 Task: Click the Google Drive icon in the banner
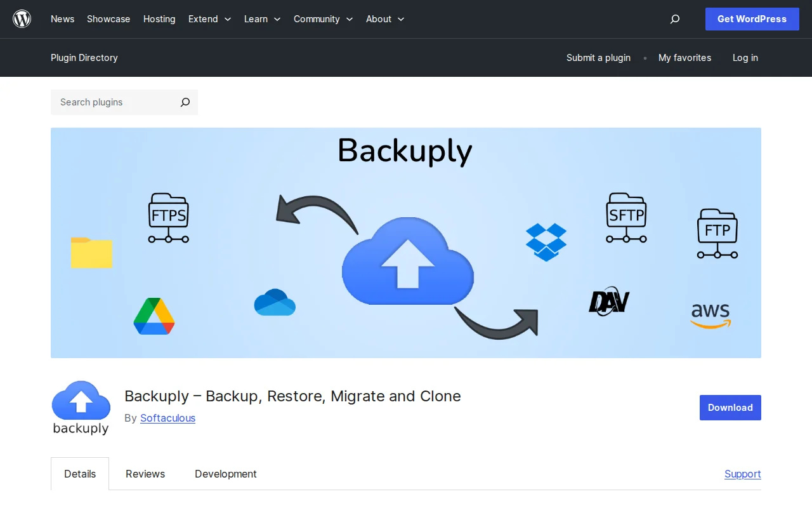click(154, 316)
